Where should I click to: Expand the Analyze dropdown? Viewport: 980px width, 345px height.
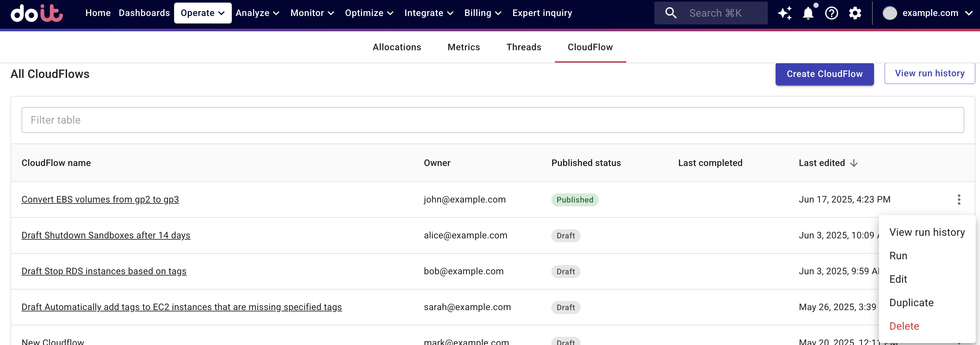258,13
